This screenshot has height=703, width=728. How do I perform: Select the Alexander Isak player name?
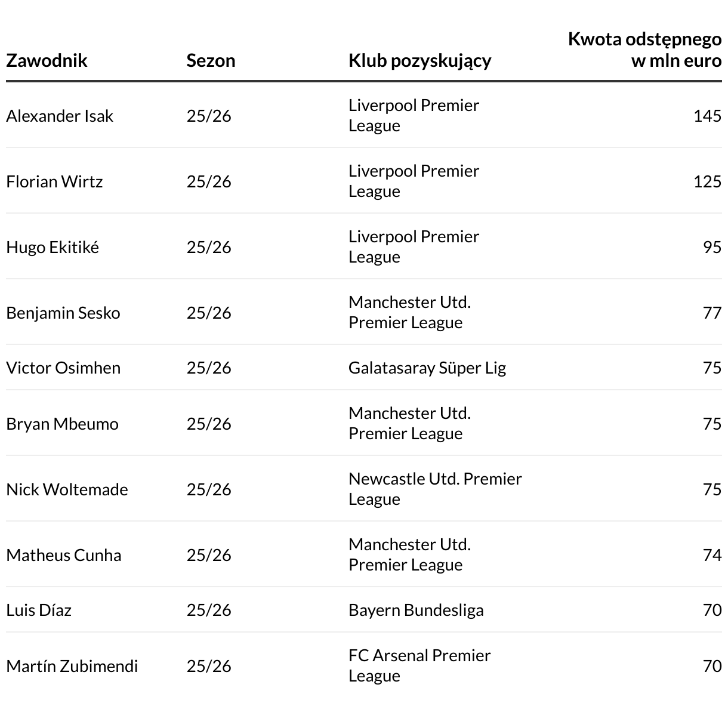coord(60,116)
